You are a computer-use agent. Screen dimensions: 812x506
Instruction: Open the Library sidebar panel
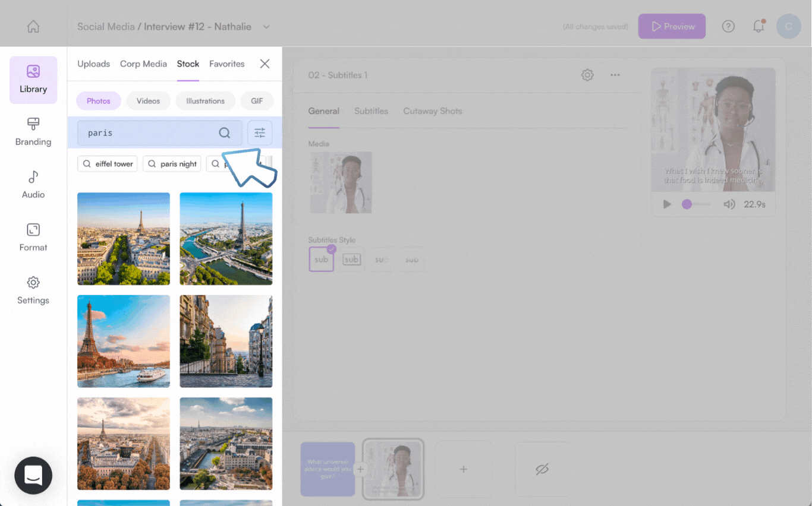33,80
